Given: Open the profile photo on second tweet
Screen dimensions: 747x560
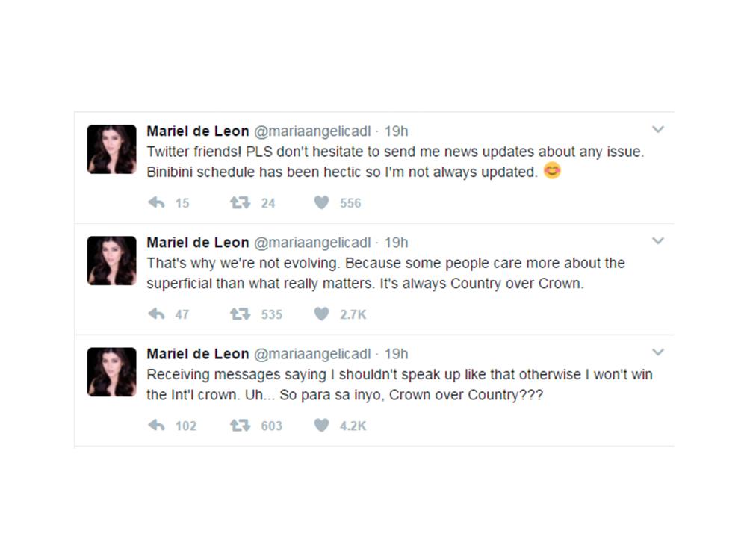Looking at the screenshot, I should pyautogui.click(x=112, y=261).
